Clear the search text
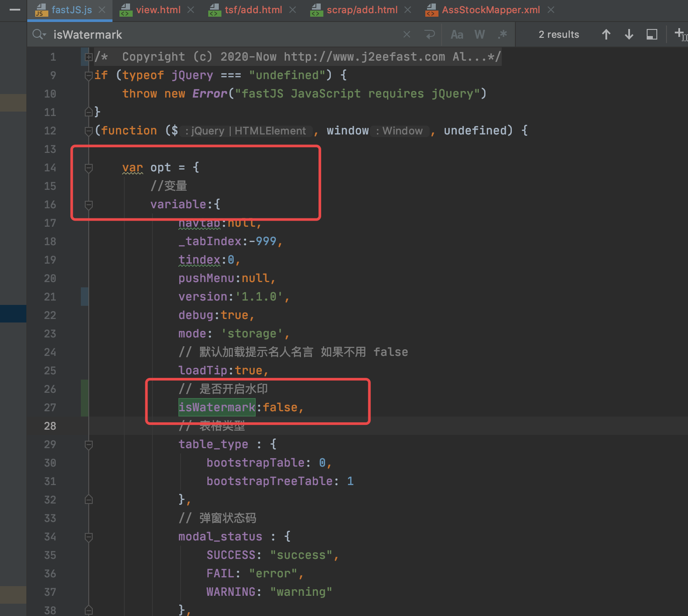The height and width of the screenshot is (616, 688). click(407, 34)
